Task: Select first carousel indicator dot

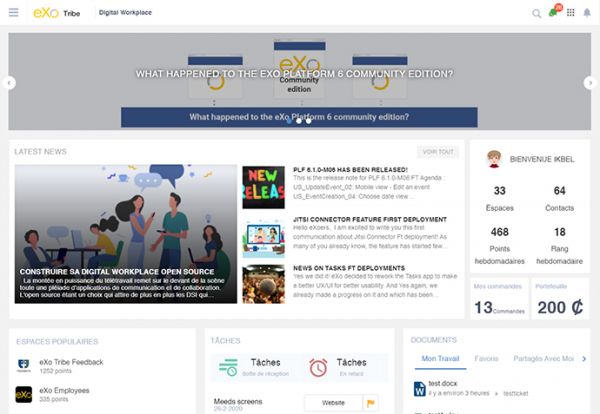Action: pos(290,121)
